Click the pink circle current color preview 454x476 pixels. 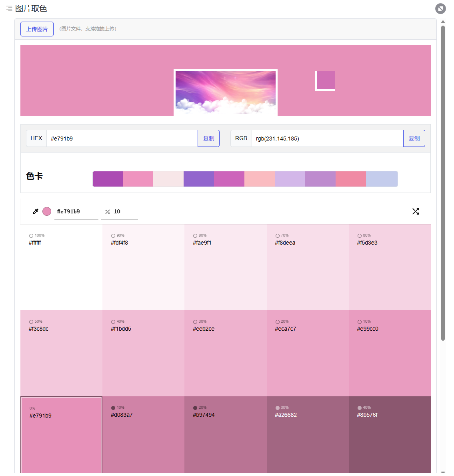click(47, 211)
